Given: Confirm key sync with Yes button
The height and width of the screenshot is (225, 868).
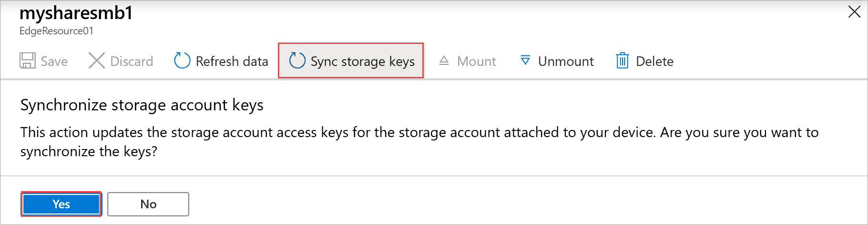Looking at the screenshot, I should point(61,204).
